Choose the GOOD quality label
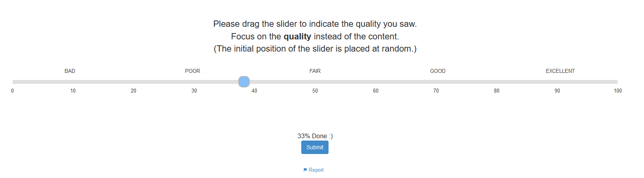The height and width of the screenshot is (178, 644). 438,71
